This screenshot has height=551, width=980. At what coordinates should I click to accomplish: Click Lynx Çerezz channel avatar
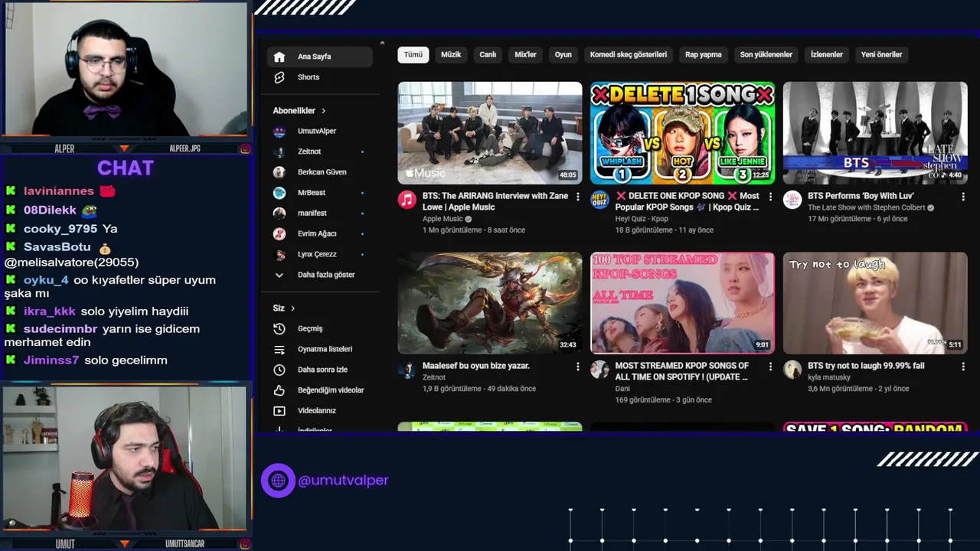pos(279,254)
